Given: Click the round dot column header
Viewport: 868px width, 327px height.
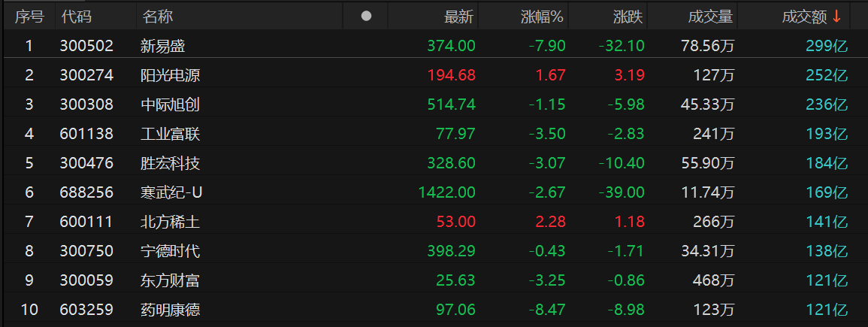Looking at the screenshot, I should coord(366,17).
